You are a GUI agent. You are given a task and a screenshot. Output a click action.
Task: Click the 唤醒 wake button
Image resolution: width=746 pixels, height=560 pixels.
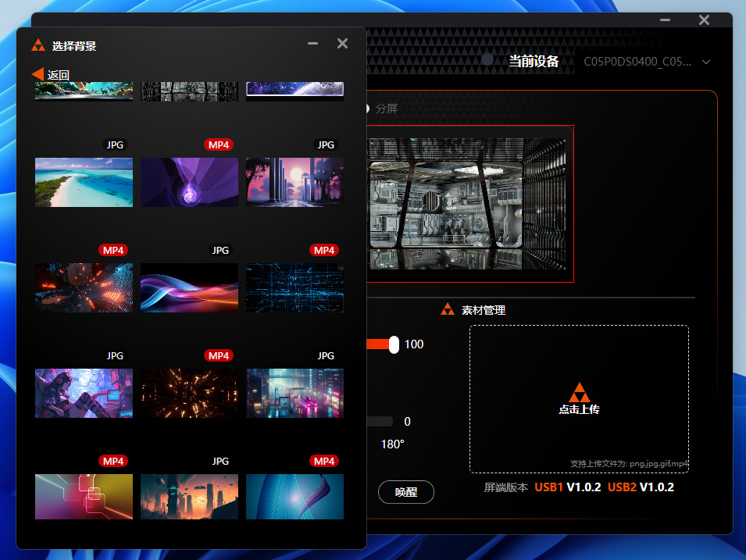pyautogui.click(x=406, y=492)
